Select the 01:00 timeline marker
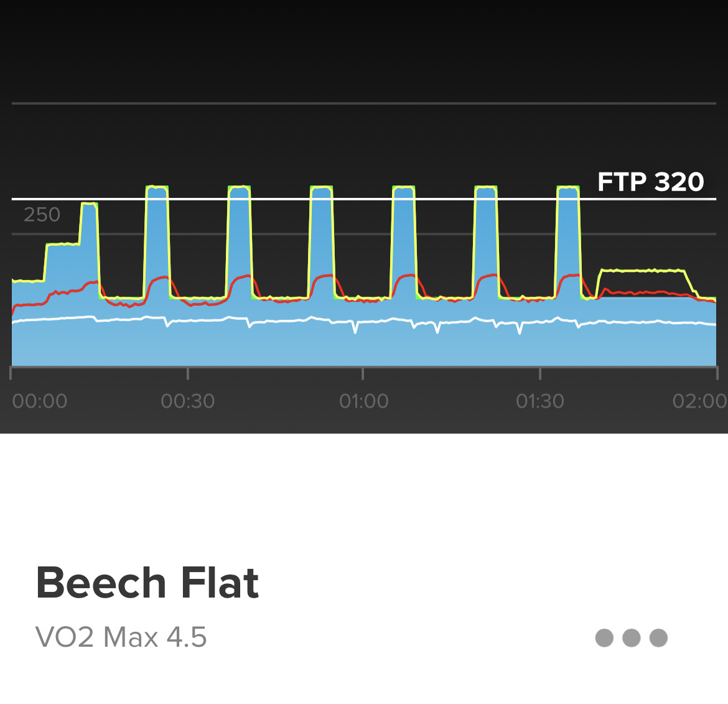Viewport: 728px width, 704px height. 363,401
